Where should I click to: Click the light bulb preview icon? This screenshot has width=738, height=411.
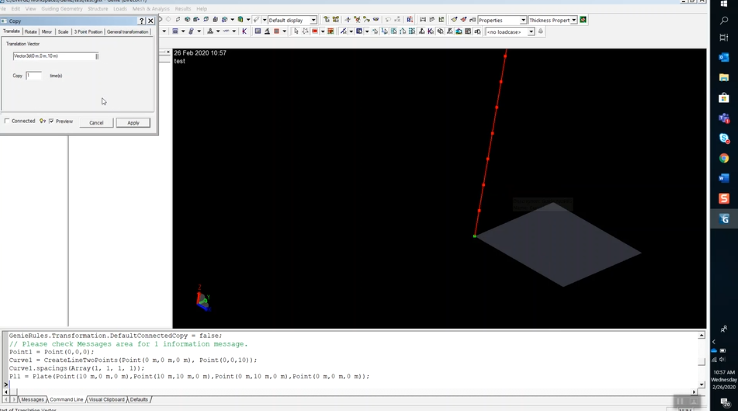(42, 121)
